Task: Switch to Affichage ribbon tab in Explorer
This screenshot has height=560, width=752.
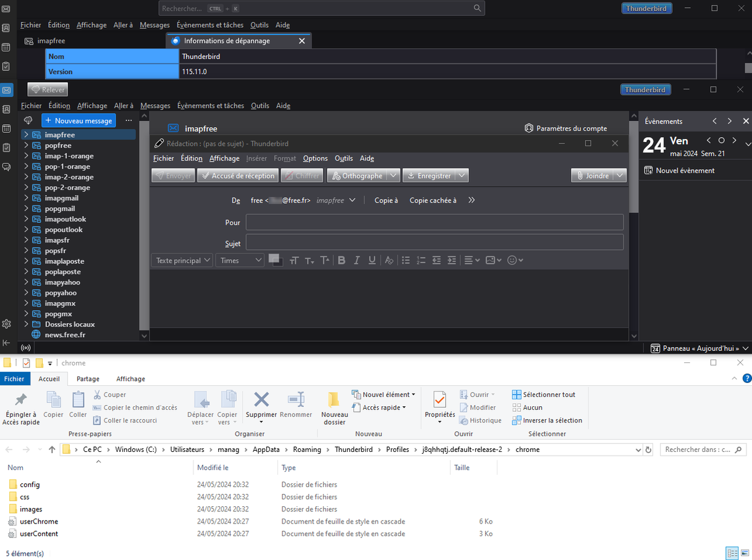Action: [131, 379]
